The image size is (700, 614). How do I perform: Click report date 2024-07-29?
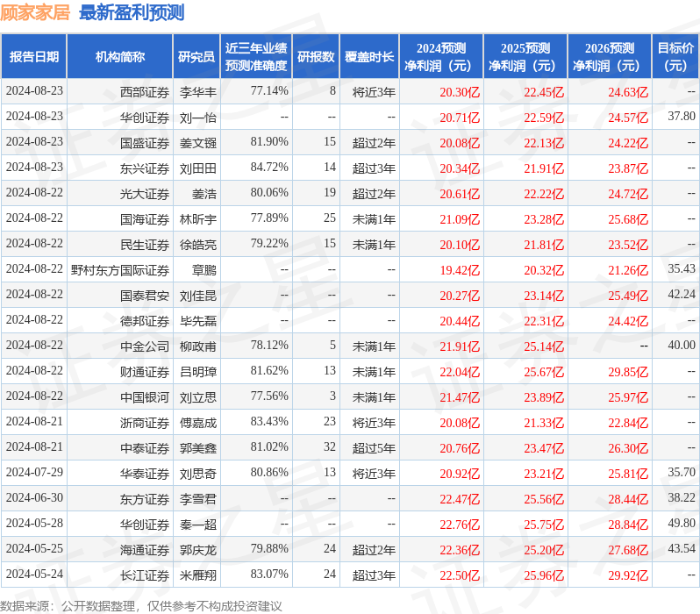click(34, 473)
